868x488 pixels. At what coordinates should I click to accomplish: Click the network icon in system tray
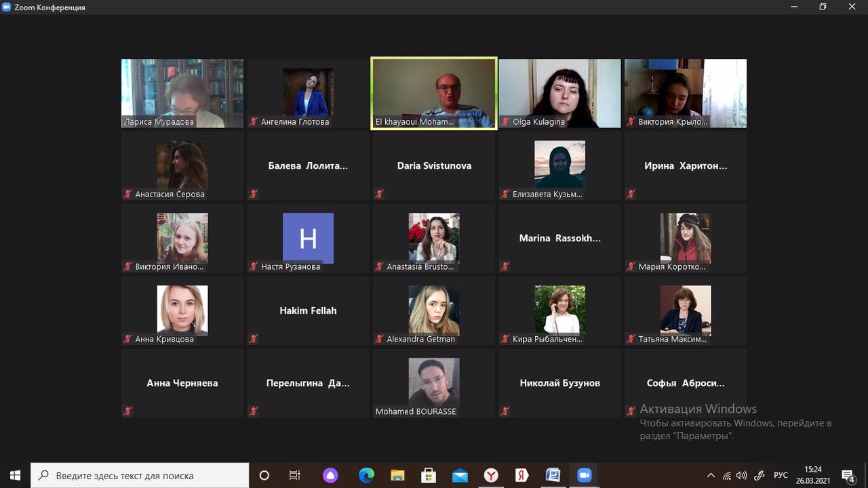pyautogui.click(x=726, y=475)
